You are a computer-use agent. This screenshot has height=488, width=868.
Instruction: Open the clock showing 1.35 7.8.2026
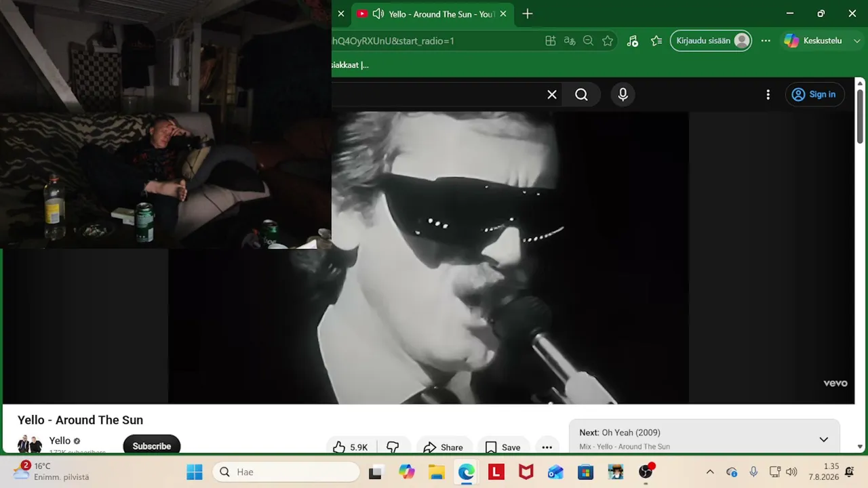tap(823, 472)
